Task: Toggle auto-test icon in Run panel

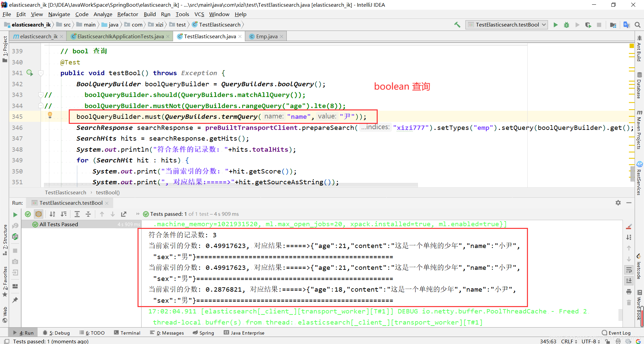Action: [x=15, y=237]
